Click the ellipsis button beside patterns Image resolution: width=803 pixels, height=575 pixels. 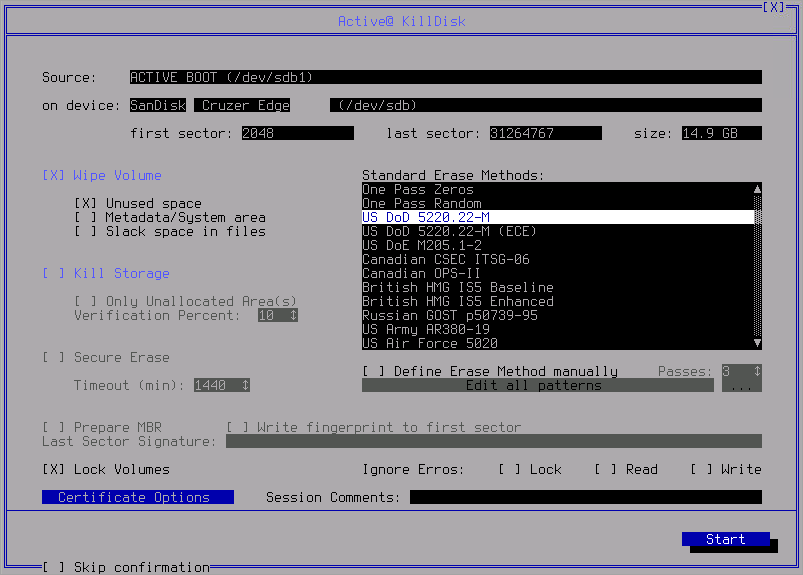click(742, 385)
